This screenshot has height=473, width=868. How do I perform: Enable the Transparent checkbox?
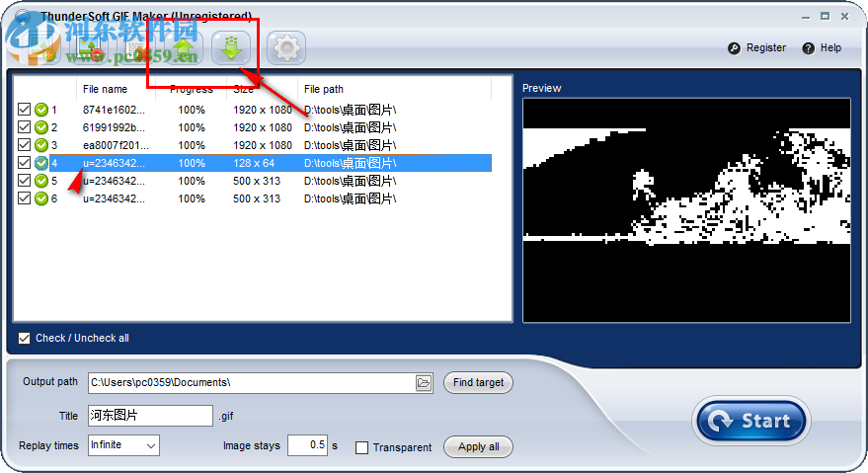[361, 447]
